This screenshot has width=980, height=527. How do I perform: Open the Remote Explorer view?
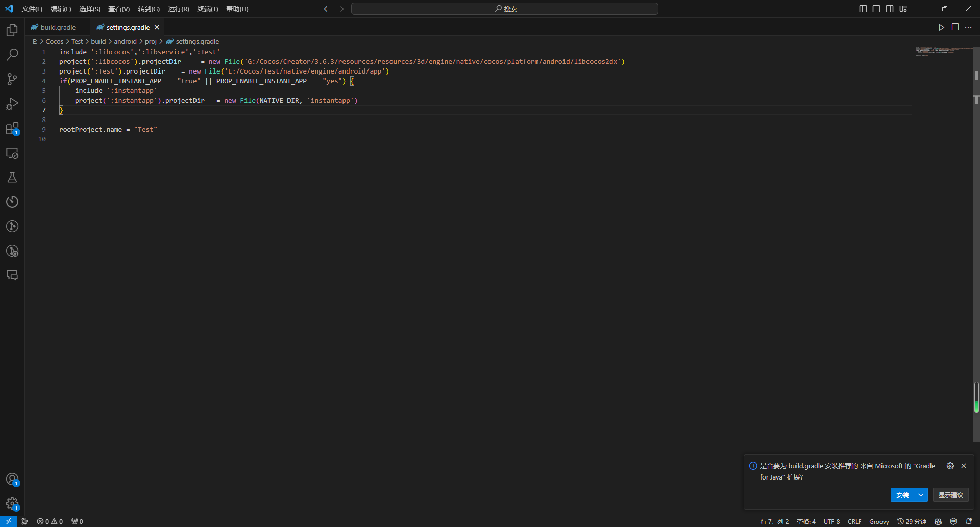point(12,153)
